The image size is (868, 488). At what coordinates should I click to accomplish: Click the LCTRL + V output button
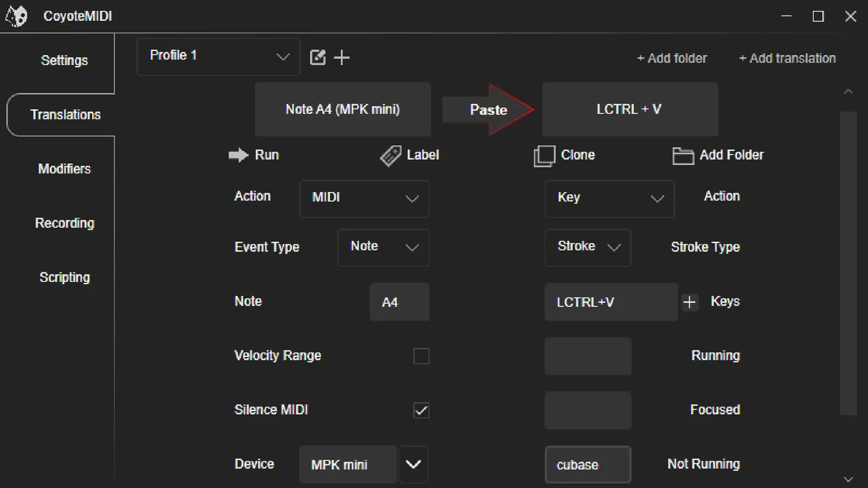(x=630, y=109)
